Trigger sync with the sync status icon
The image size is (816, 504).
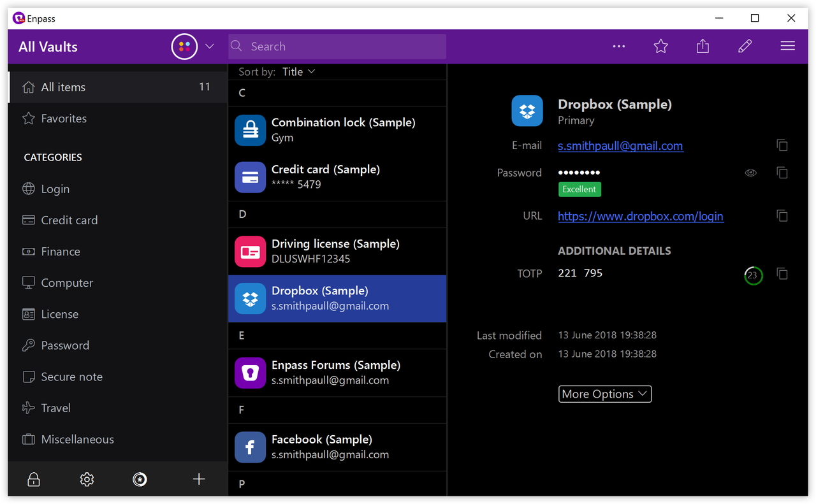pyautogui.click(x=140, y=479)
